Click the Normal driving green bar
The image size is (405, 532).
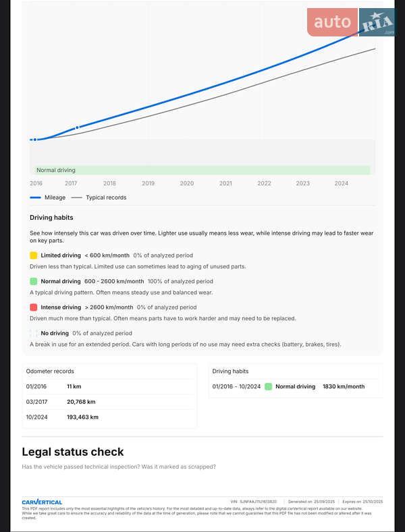202,171
